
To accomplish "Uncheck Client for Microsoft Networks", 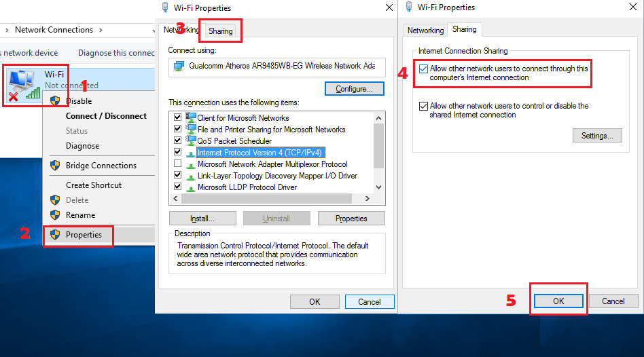I will (x=177, y=117).
